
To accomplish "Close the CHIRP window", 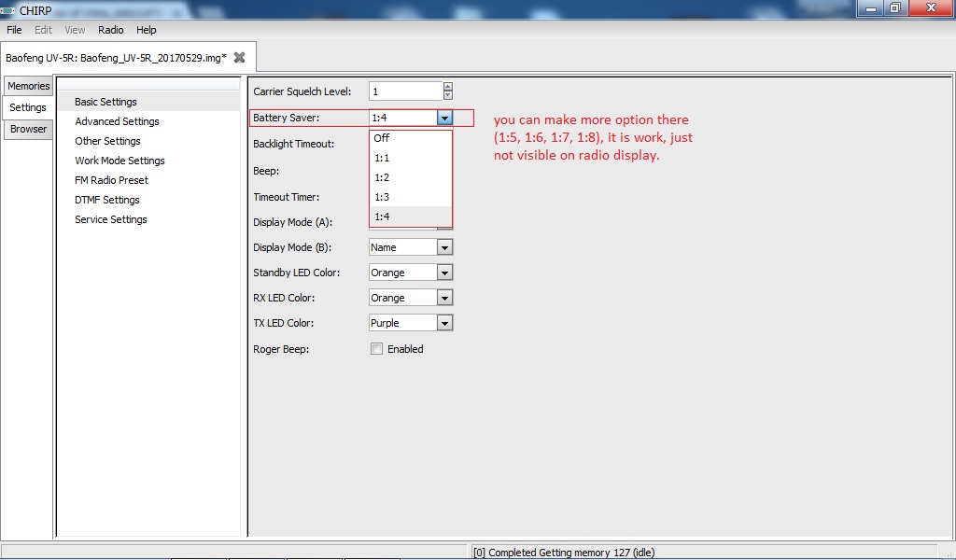I will [x=931, y=8].
